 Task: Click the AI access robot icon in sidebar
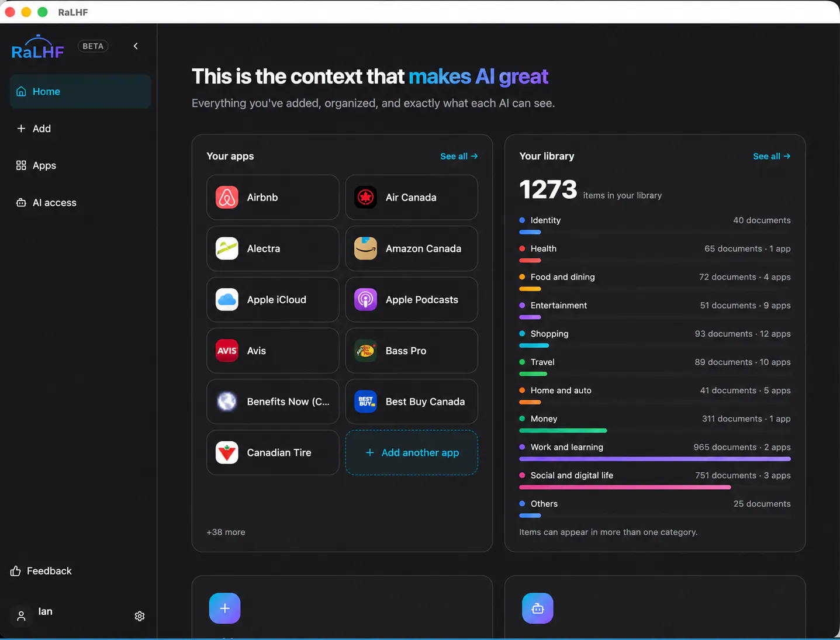click(21, 203)
